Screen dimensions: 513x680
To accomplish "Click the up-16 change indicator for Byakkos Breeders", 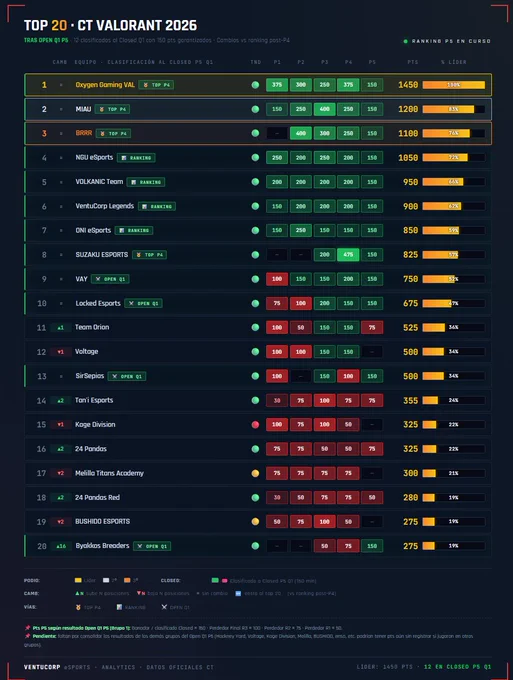I will (x=61, y=546).
